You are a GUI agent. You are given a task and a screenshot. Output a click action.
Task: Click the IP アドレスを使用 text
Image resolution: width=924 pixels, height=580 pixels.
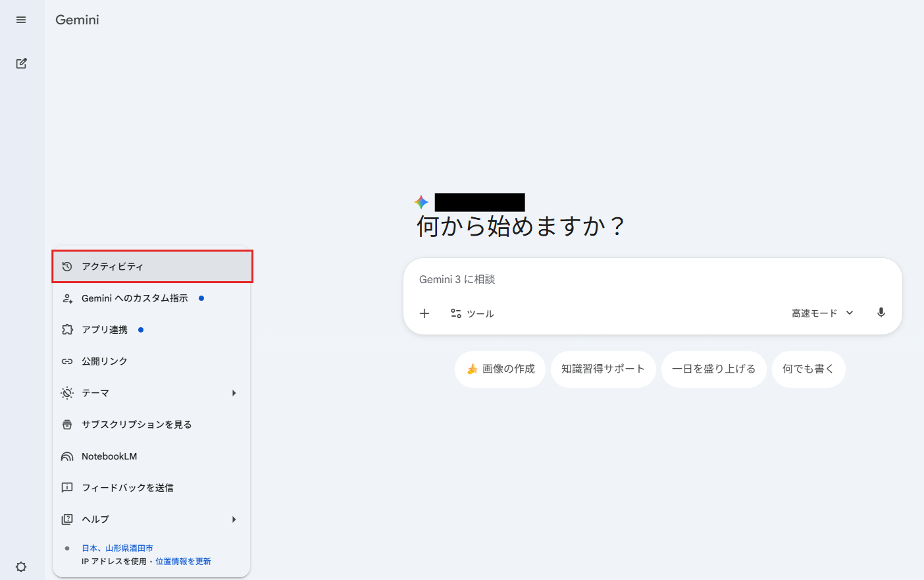114,562
